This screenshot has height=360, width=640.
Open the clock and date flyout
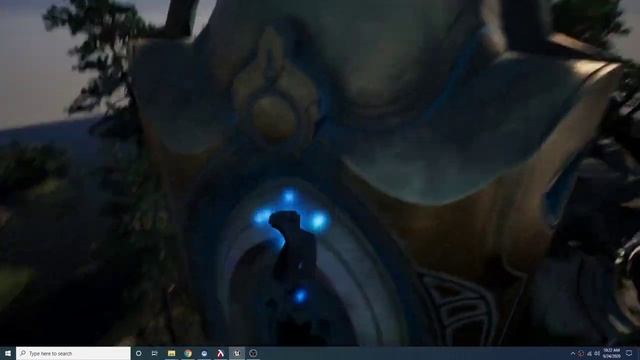[612, 353]
